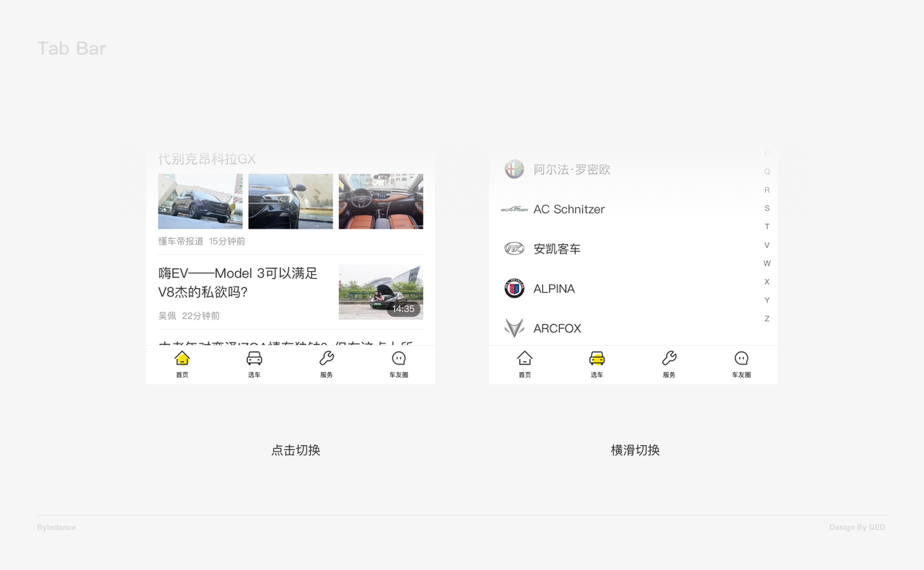Select the 首页 tab on right phone
This screenshot has height=570, width=924.
tap(525, 358)
